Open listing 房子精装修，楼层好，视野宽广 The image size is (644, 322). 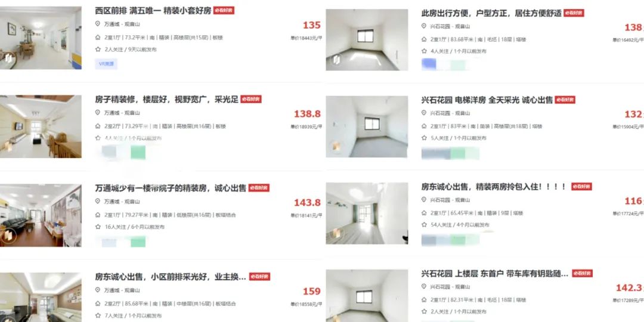(x=167, y=100)
